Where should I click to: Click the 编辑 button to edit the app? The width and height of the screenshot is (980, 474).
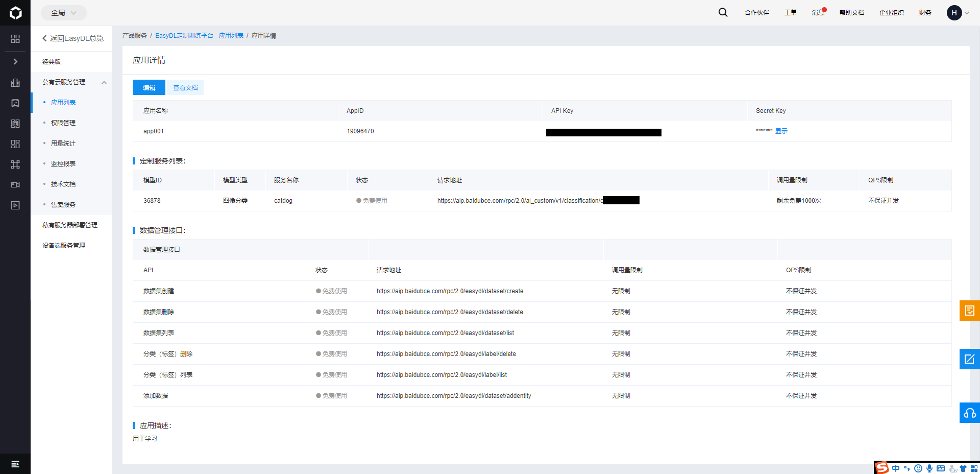(149, 87)
